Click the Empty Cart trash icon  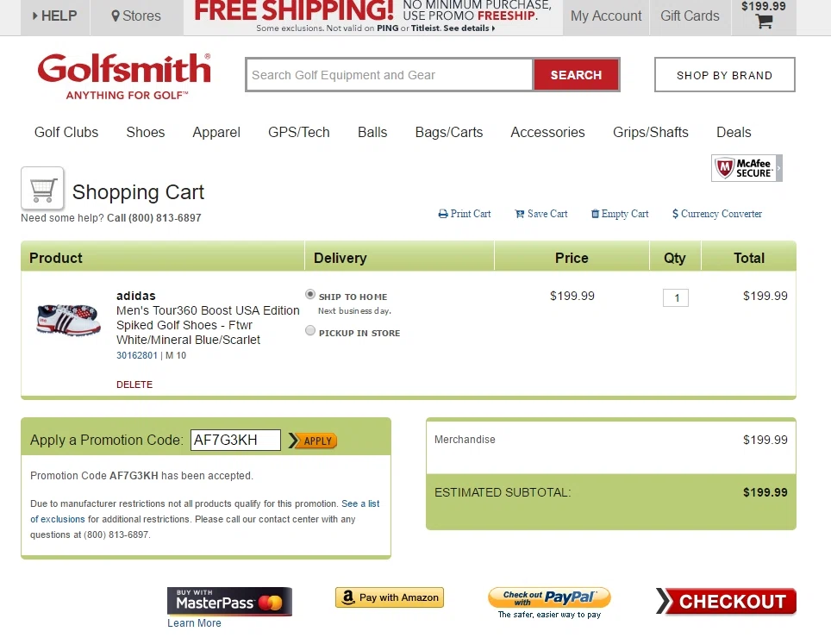coord(595,214)
